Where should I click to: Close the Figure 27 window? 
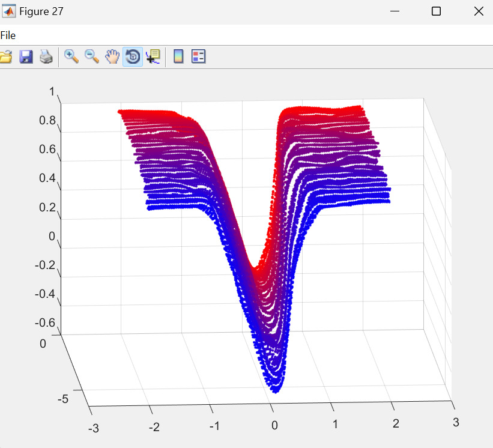(479, 11)
